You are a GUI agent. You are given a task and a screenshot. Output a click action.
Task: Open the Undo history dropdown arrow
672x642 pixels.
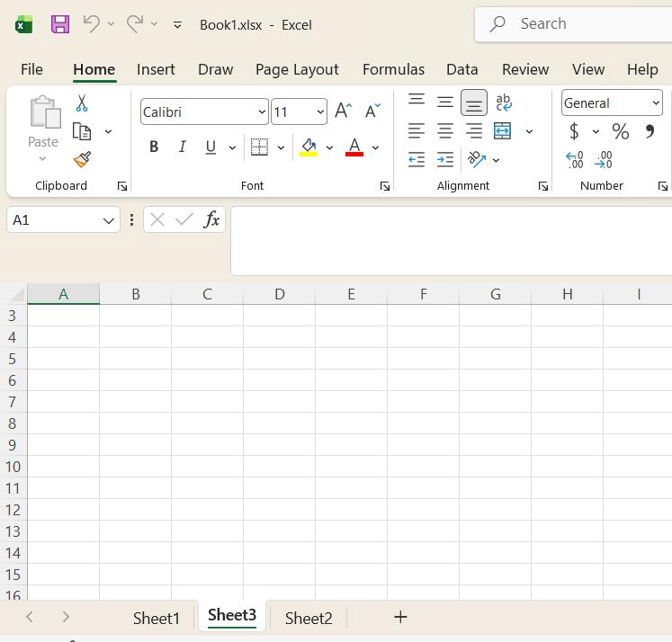click(111, 24)
